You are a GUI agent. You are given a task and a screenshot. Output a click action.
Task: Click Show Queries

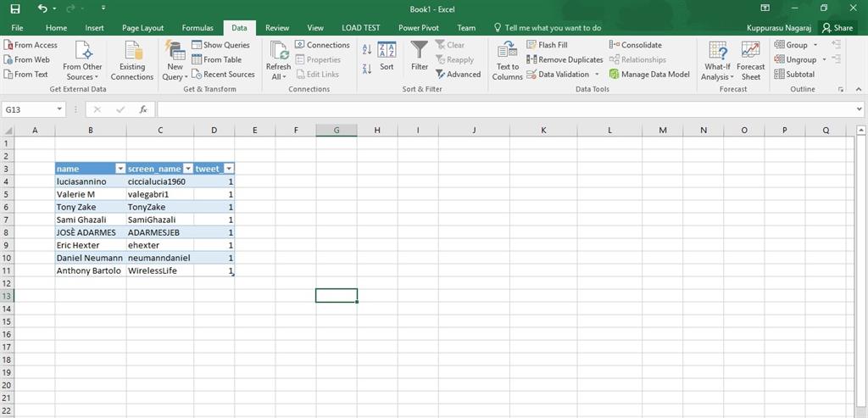tap(220, 45)
